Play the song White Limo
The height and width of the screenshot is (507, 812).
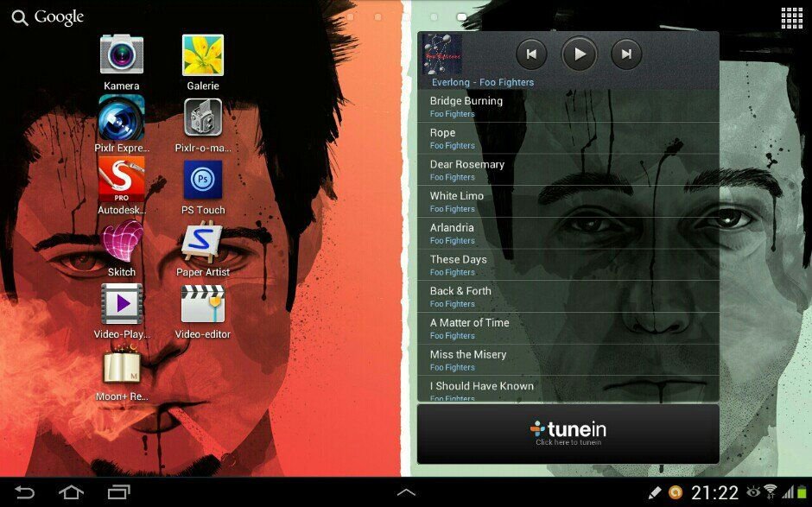(x=568, y=201)
